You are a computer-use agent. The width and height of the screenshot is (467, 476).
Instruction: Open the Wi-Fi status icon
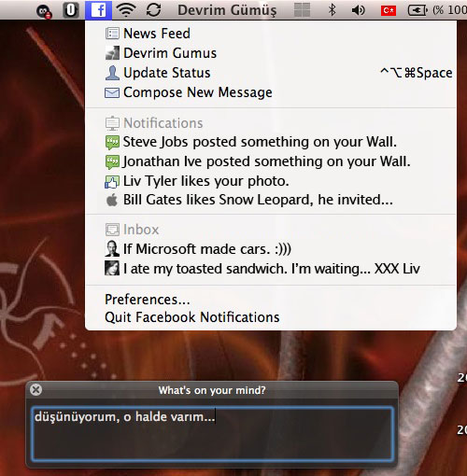[x=126, y=10]
